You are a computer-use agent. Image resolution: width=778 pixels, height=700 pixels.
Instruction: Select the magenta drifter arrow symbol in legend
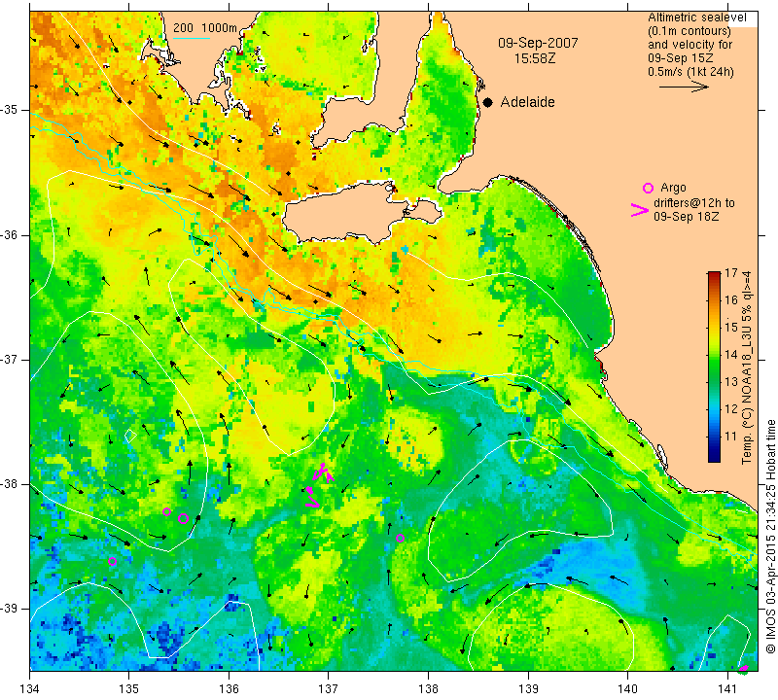[x=640, y=210]
